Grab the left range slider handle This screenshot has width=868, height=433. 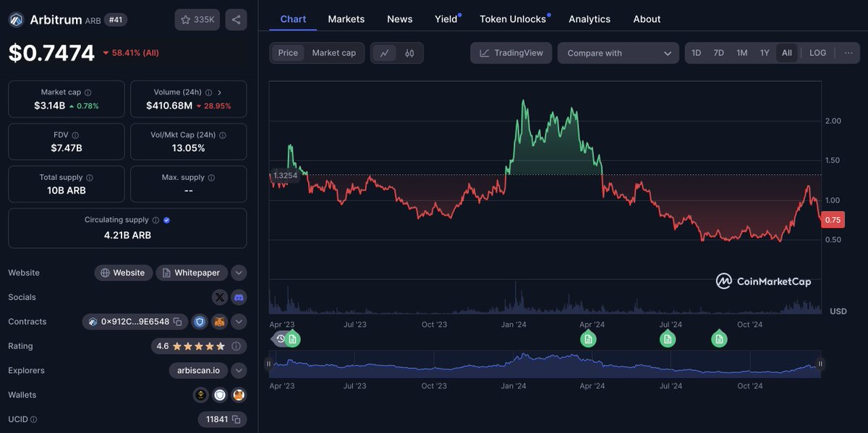269,364
